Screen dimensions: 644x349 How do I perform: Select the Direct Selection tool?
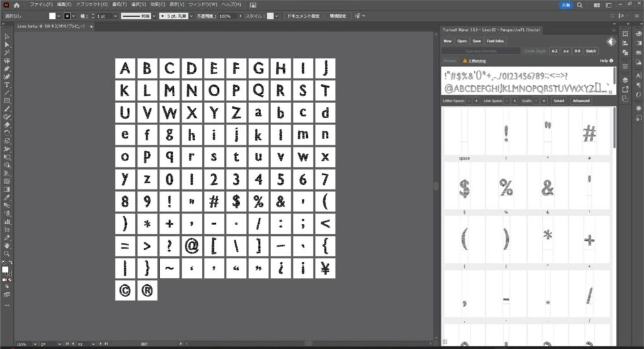click(7, 45)
